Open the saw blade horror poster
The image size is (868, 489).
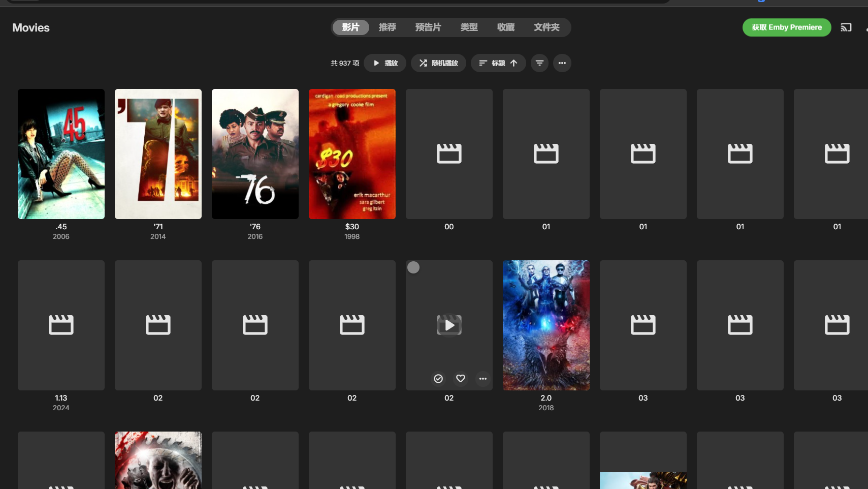click(158, 460)
